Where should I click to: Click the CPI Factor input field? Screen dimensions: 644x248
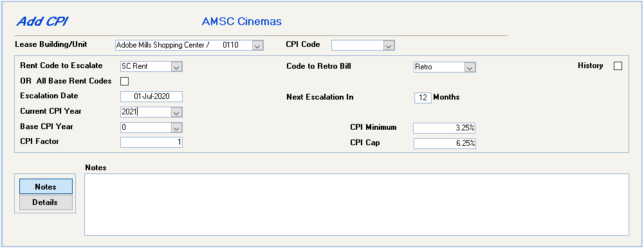[x=152, y=142]
